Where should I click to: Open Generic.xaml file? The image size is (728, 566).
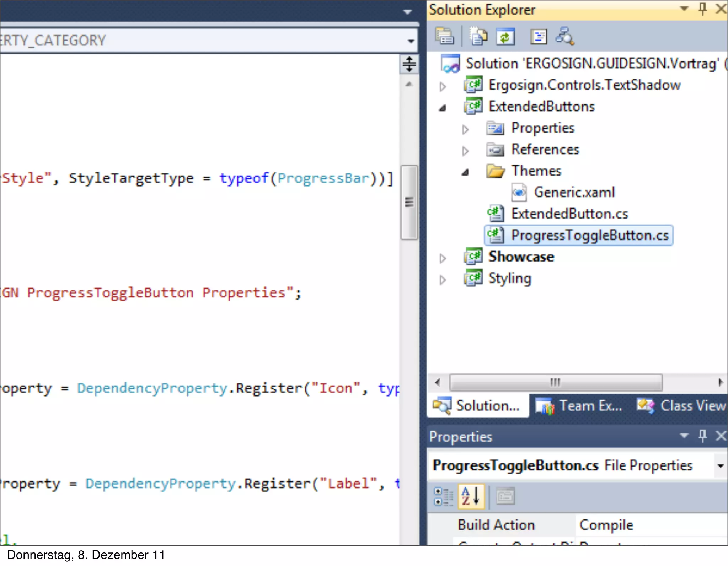point(574,193)
